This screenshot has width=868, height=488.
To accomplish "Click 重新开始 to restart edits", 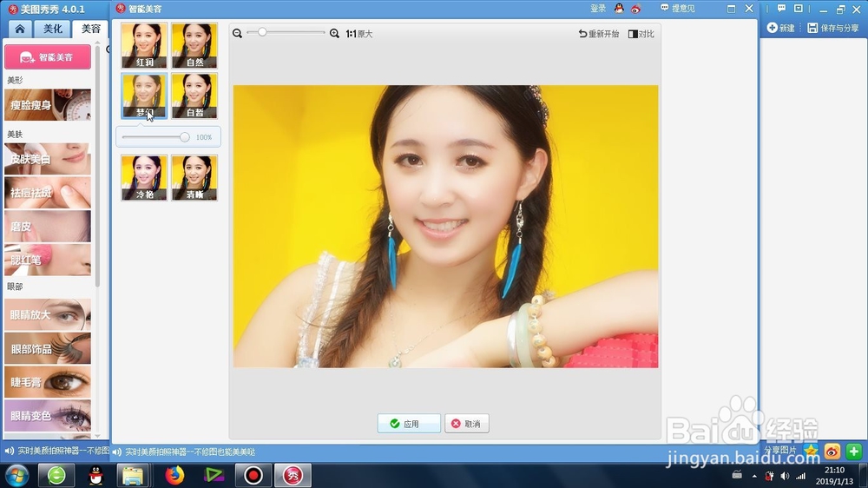I will coord(598,34).
